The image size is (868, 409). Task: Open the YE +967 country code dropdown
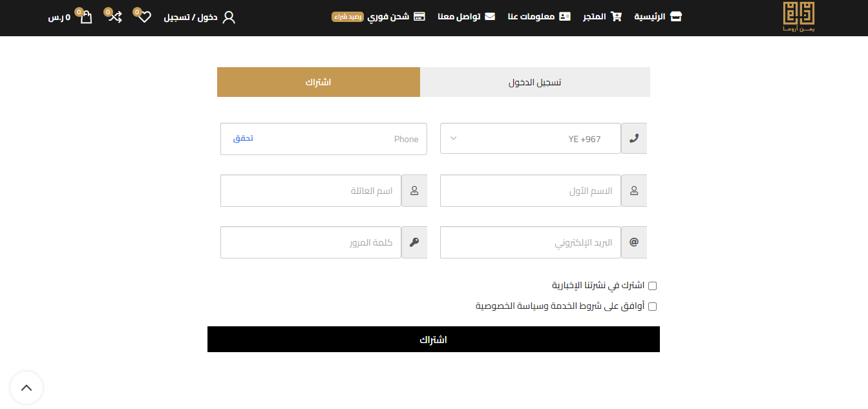tap(530, 139)
